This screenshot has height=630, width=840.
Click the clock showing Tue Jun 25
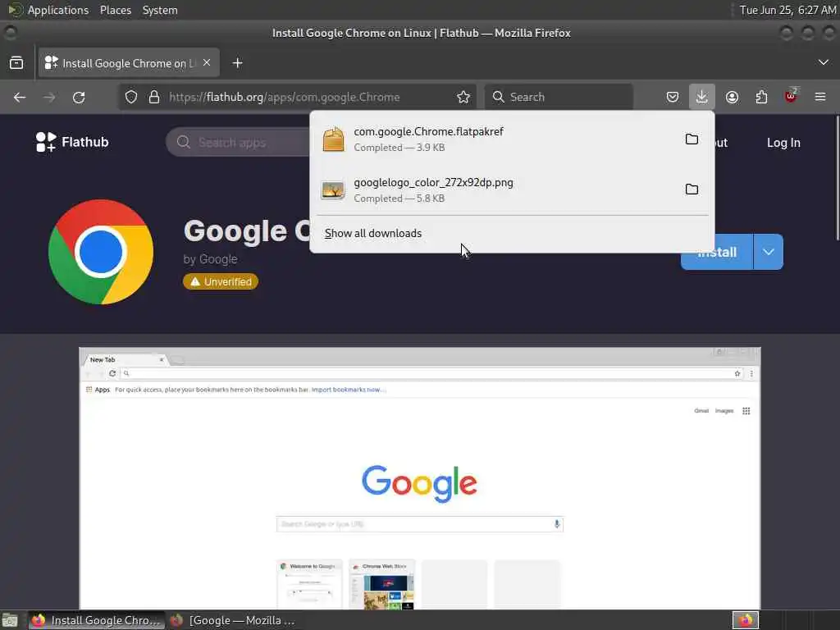coord(787,10)
